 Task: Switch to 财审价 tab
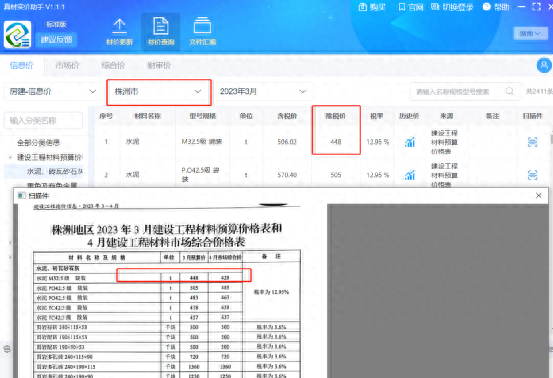click(159, 65)
